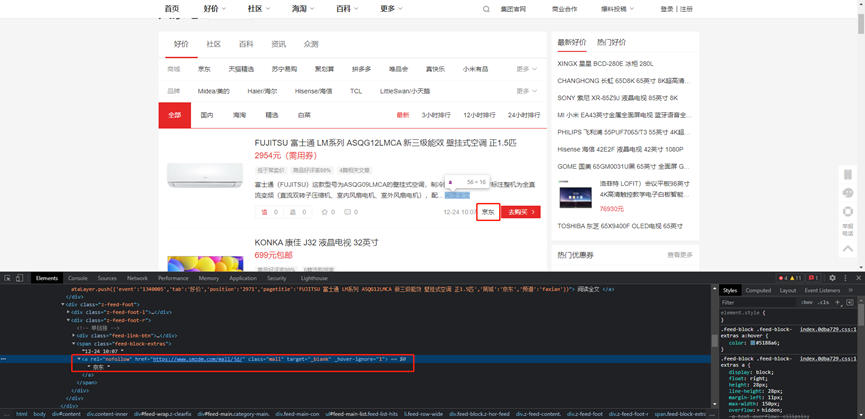Toggle the .cls class editor button

click(823, 302)
